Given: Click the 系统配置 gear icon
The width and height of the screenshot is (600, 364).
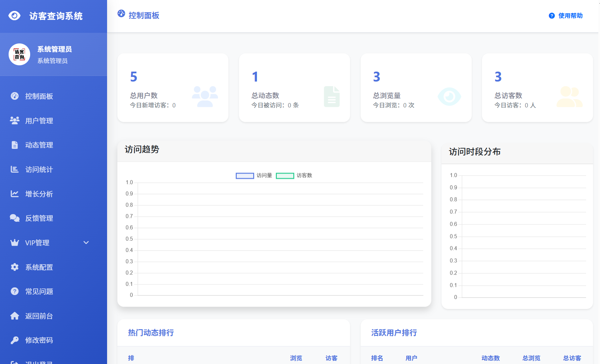Looking at the screenshot, I should [15, 267].
